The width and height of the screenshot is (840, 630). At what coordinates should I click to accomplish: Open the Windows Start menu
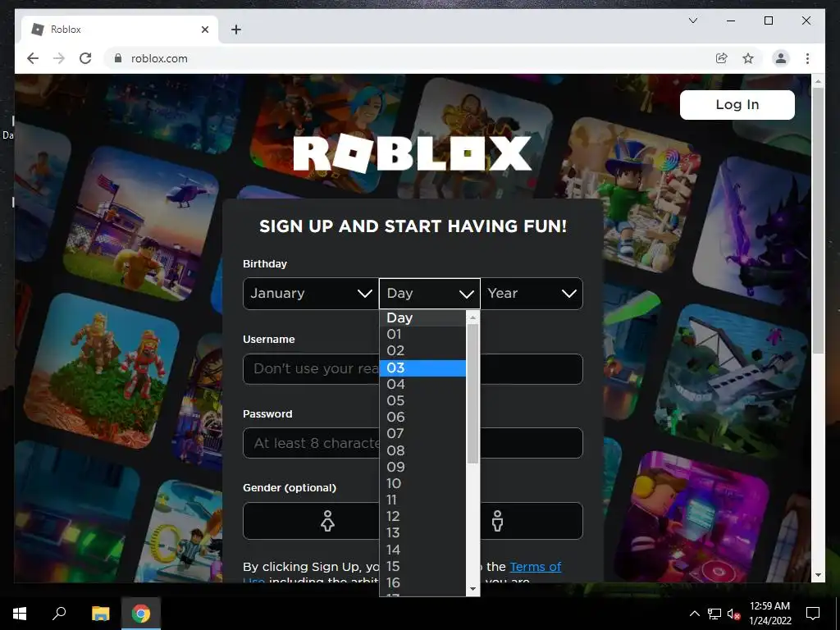click(x=20, y=614)
